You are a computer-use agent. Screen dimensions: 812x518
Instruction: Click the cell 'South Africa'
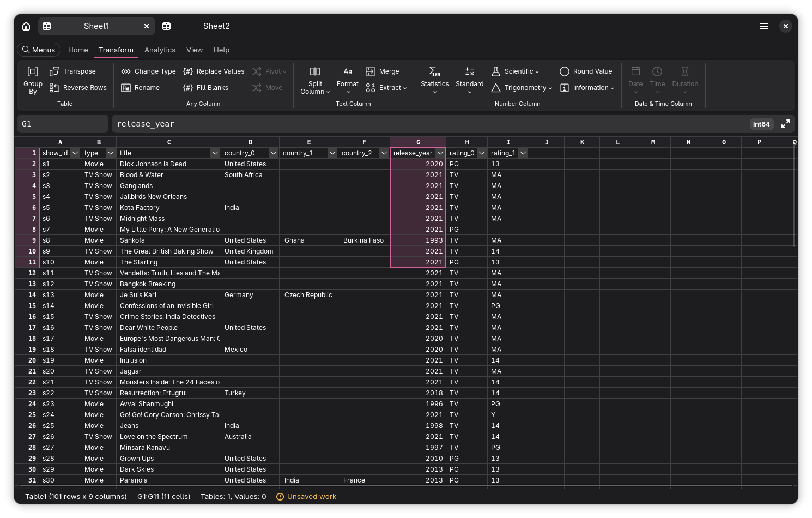(x=250, y=175)
